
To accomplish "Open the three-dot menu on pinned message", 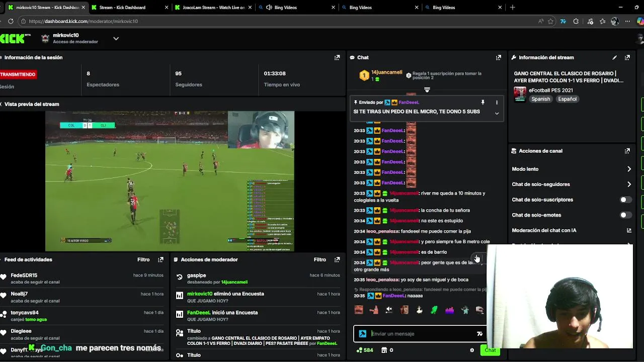I will [497, 102].
